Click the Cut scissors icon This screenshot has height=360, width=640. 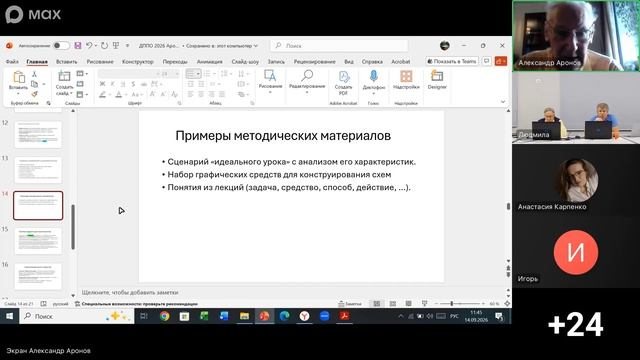point(34,74)
